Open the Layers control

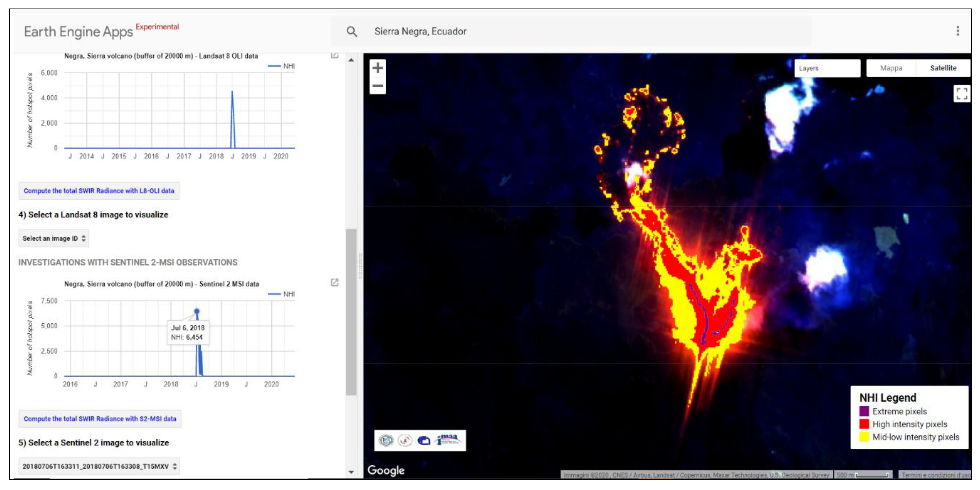tap(827, 69)
